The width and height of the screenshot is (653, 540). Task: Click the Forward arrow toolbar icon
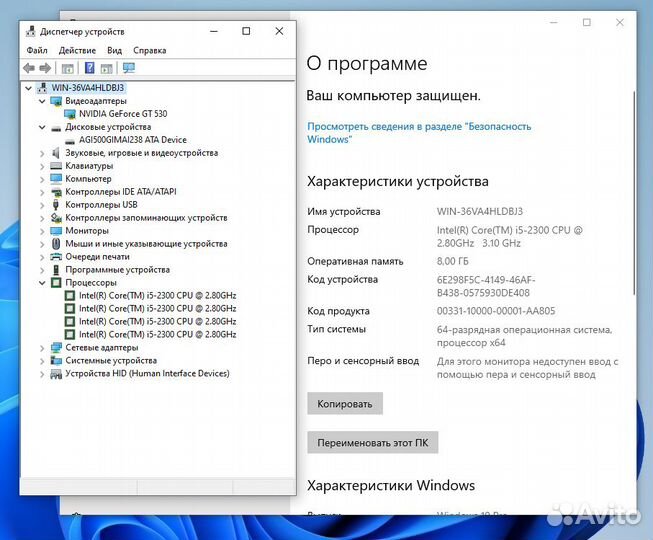click(x=45, y=68)
